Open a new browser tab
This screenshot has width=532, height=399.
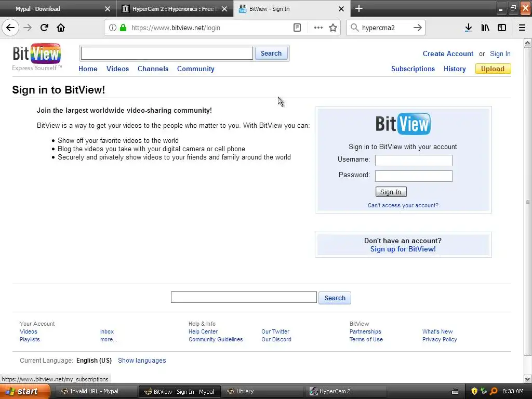[x=359, y=8]
